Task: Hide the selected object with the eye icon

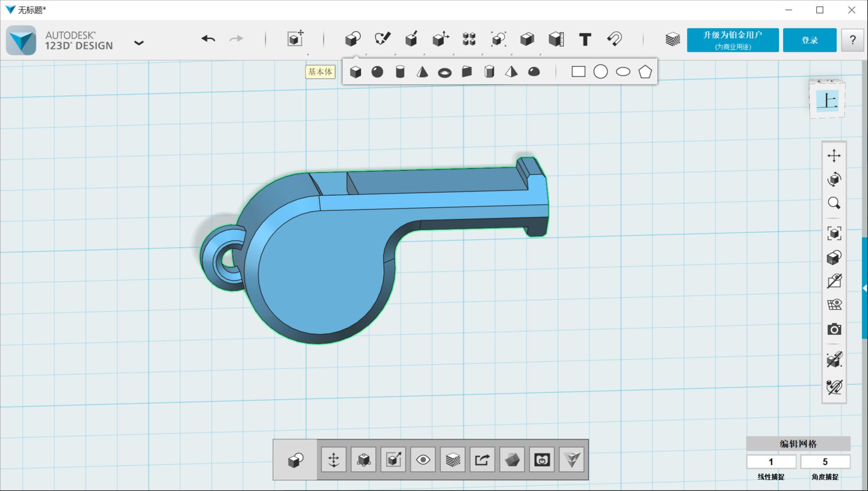Action: [x=422, y=459]
